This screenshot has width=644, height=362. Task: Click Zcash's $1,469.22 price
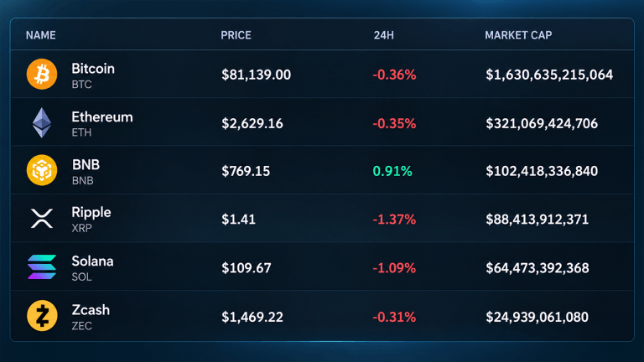[x=252, y=317]
